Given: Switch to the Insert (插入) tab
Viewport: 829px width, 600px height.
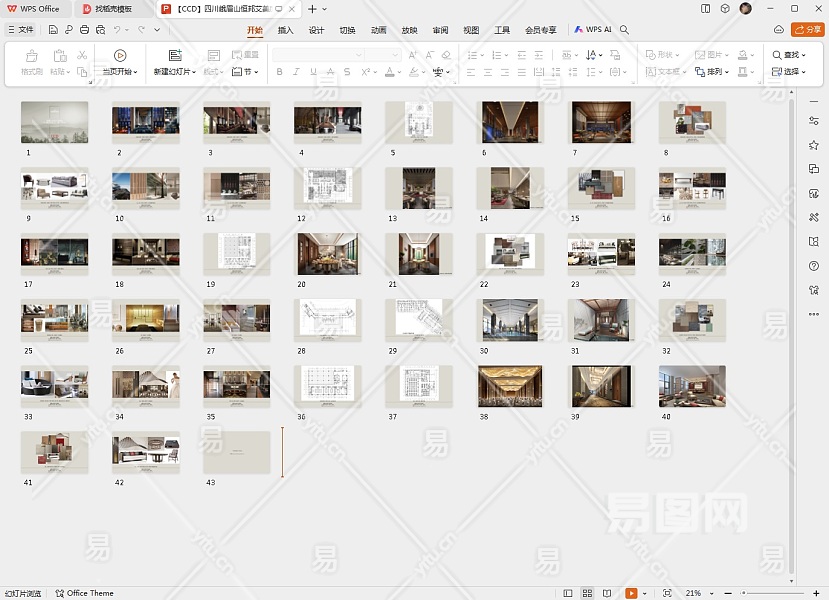Looking at the screenshot, I should click(x=286, y=30).
